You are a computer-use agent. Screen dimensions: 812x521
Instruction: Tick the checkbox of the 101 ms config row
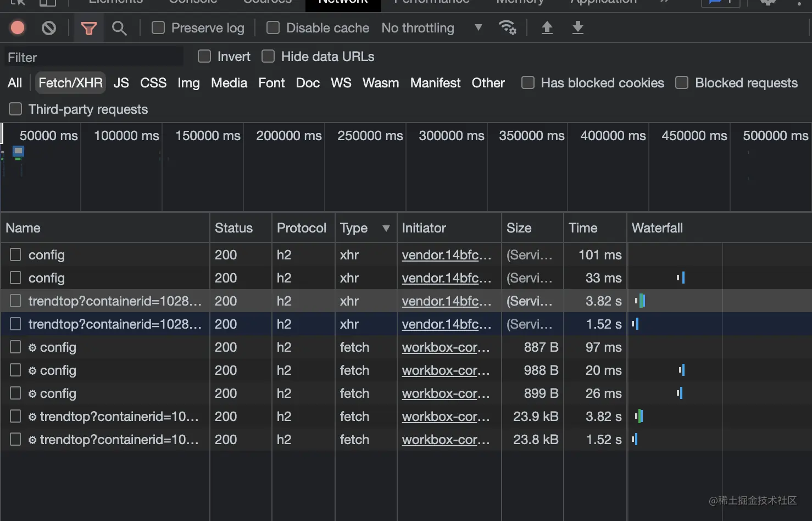pos(15,254)
